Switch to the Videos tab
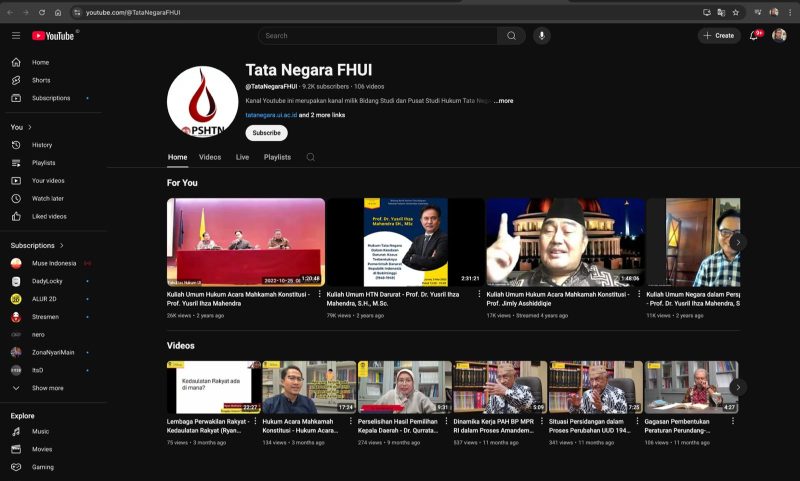The height and width of the screenshot is (481, 800). click(x=210, y=157)
